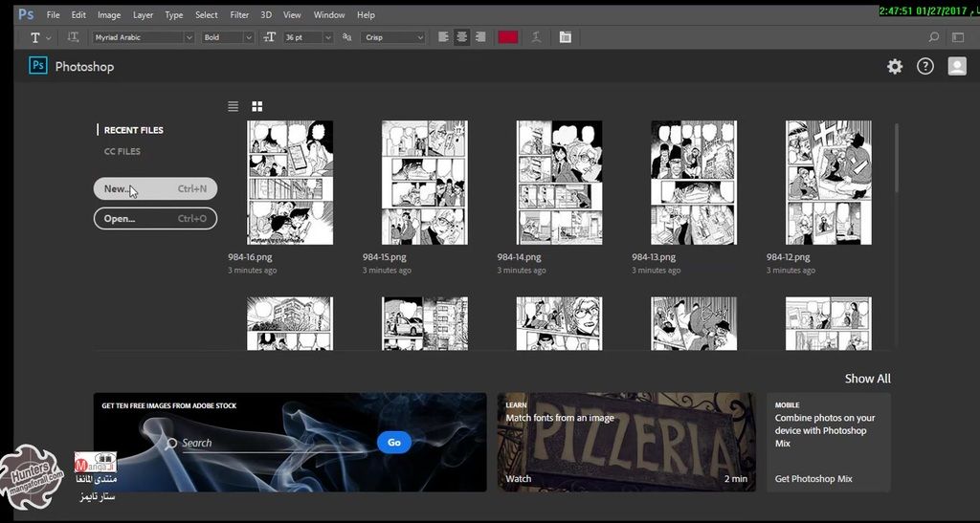
Task: Open the 984-16.png thumbnail
Action: pos(290,183)
